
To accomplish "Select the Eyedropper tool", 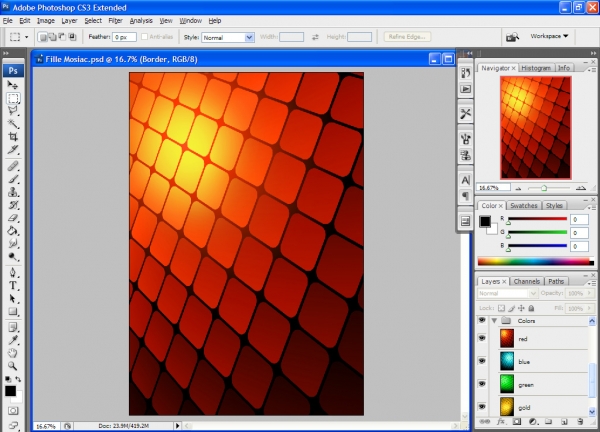I will (x=13, y=340).
